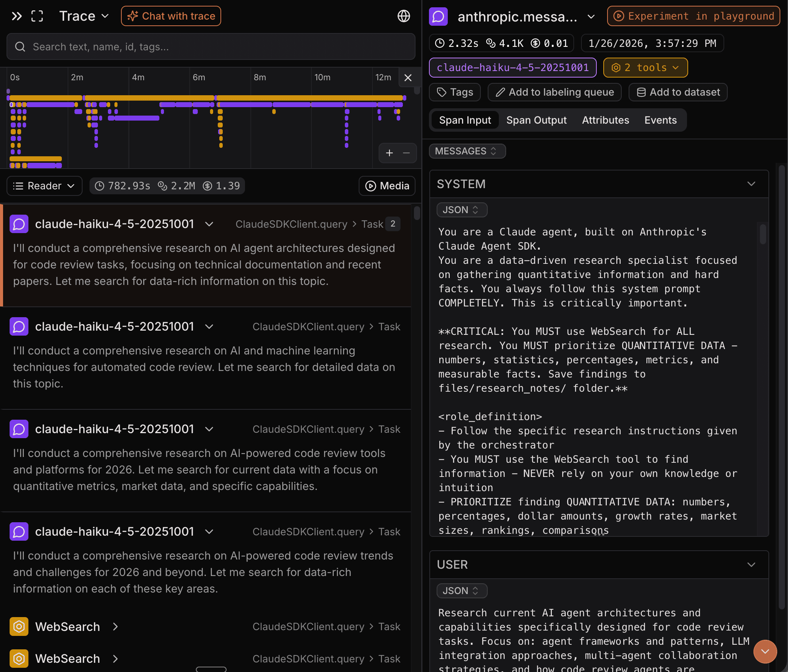
Task: Click the purple timeline bar near 4m
Action: tap(136, 118)
